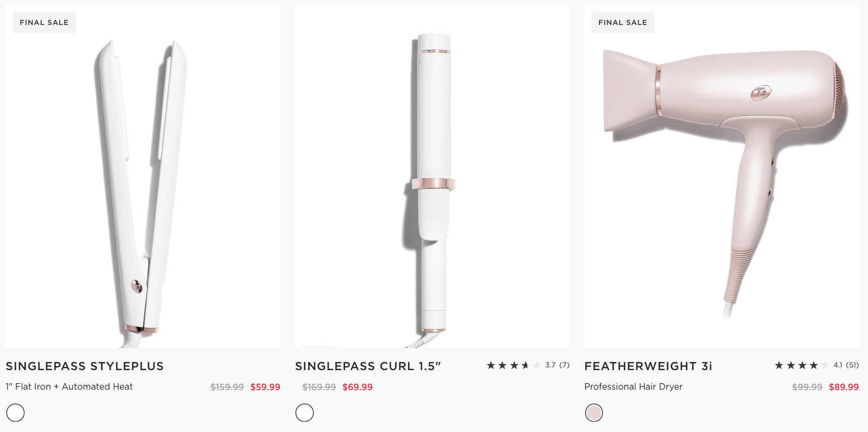
Task: Click the "1" Flat Iron + Automated Heat" subtitle
Action: click(69, 386)
